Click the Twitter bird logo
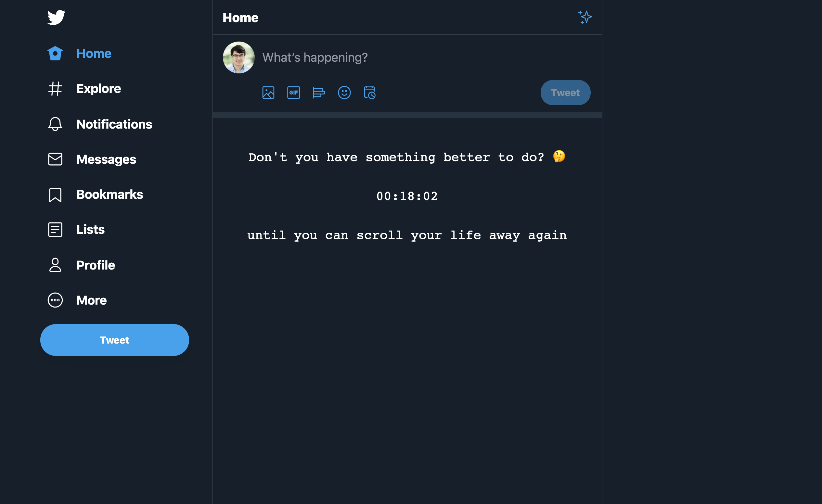The image size is (822, 504). click(x=56, y=17)
